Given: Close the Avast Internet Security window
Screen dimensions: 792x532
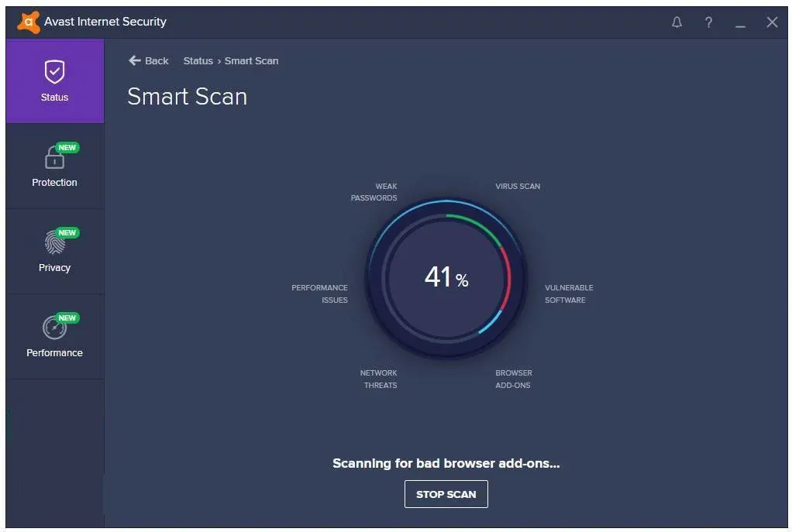Looking at the screenshot, I should point(771,22).
